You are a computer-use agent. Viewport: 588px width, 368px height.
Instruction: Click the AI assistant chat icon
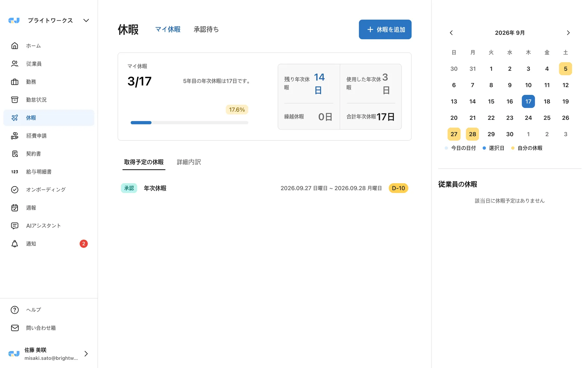tap(15, 226)
